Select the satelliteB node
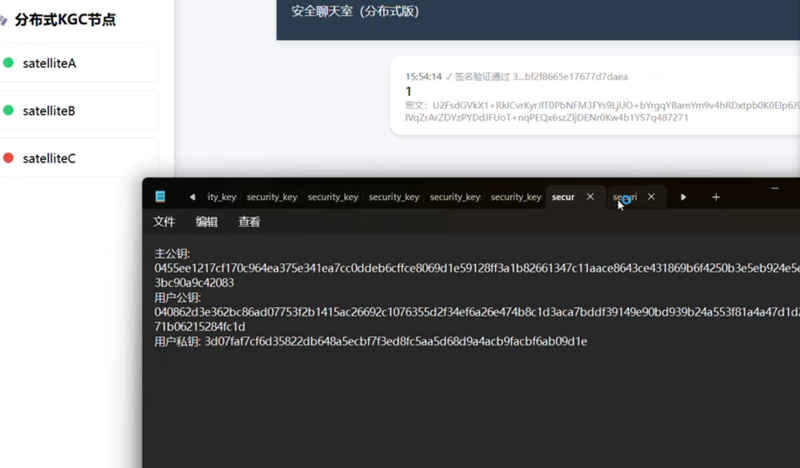 tap(79, 110)
